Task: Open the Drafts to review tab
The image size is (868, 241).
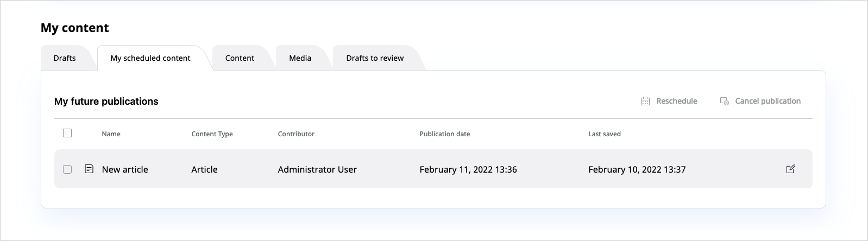Action: [x=375, y=58]
